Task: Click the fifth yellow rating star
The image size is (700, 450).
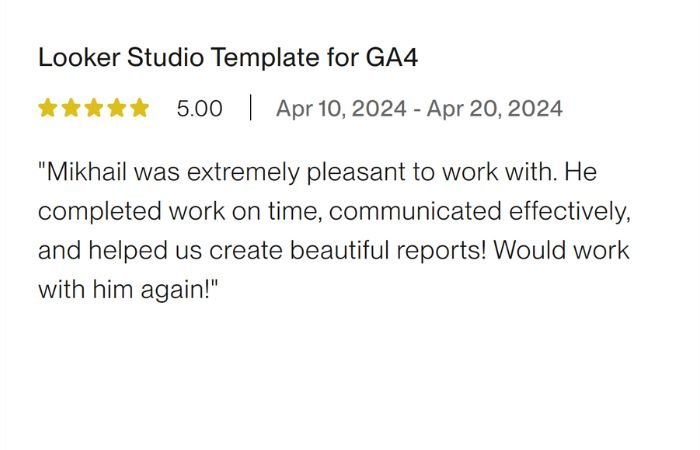Action: [139, 108]
